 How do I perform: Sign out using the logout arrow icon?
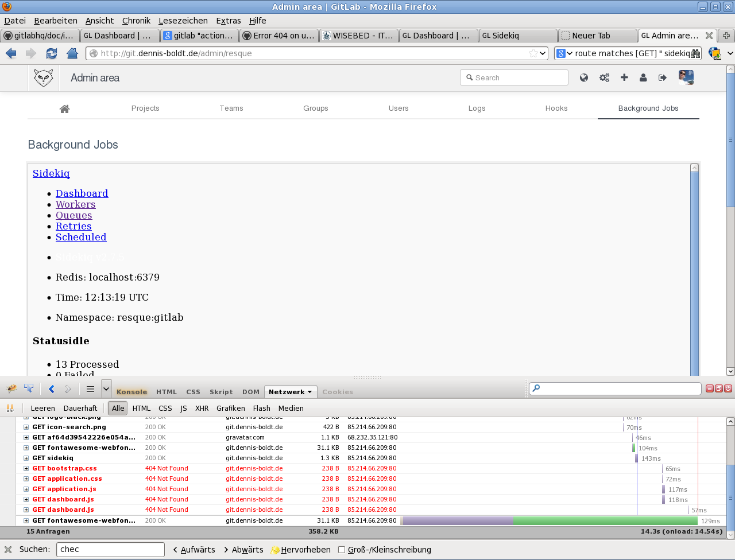[663, 77]
